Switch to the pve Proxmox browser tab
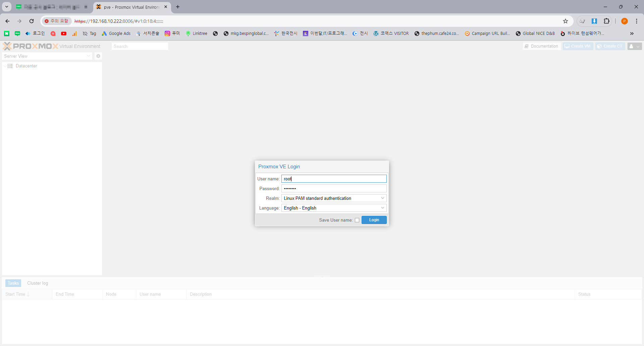The height and width of the screenshot is (346, 644). point(131,7)
